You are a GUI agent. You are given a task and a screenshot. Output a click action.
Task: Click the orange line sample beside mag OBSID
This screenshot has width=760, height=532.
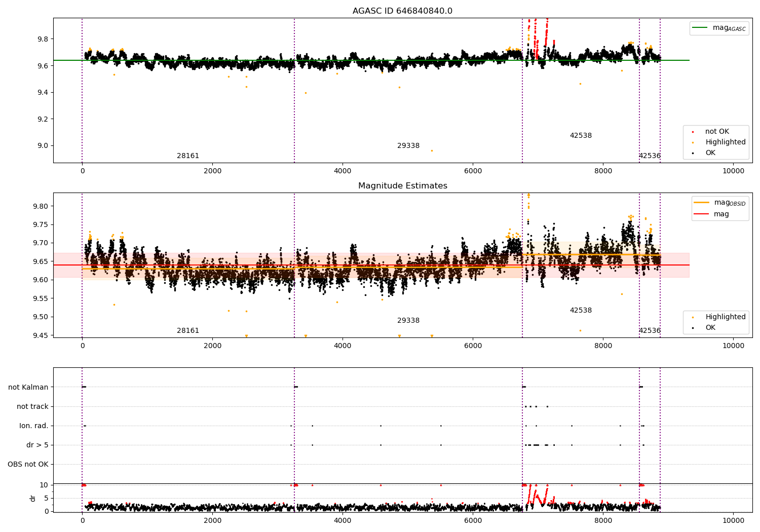click(702, 203)
